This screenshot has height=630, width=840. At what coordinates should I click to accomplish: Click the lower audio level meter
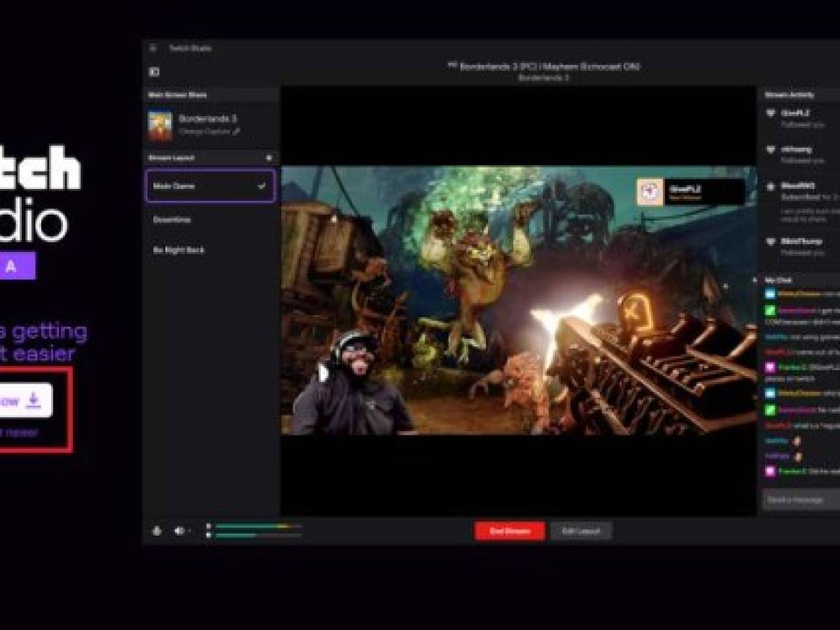point(258,535)
